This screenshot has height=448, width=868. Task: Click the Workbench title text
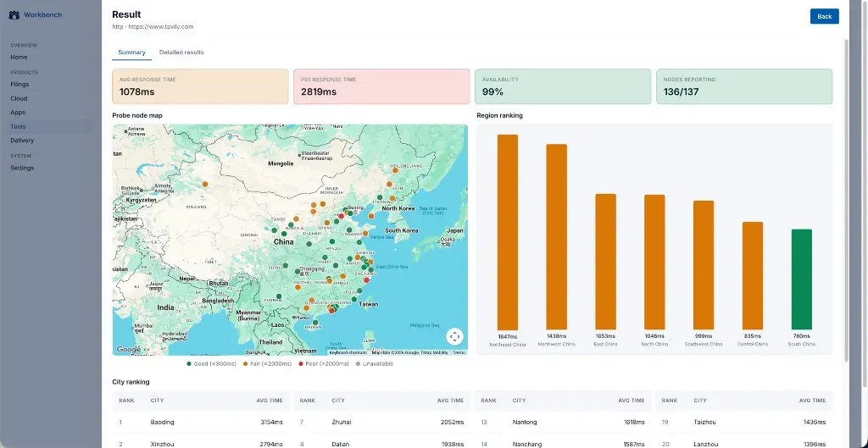[42, 15]
